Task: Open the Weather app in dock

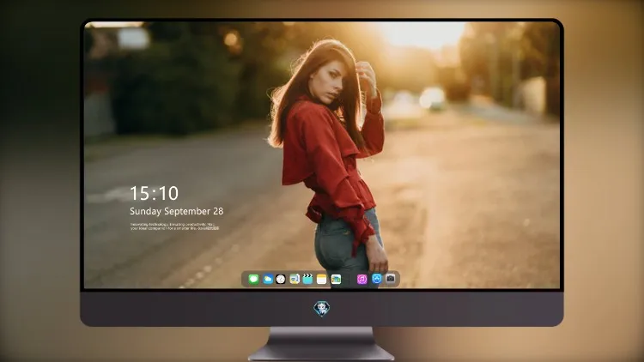Action: [267, 279]
